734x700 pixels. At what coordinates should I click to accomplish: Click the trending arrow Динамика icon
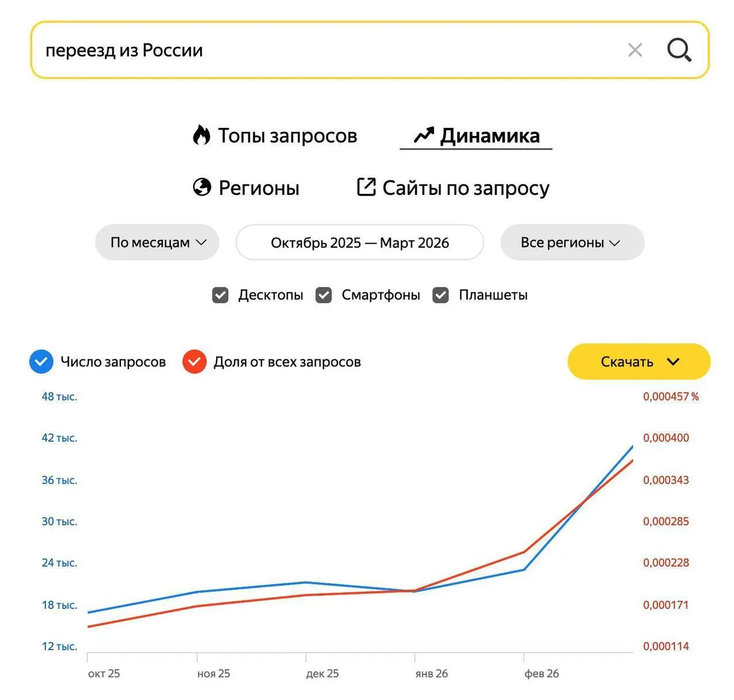click(424, 135)
